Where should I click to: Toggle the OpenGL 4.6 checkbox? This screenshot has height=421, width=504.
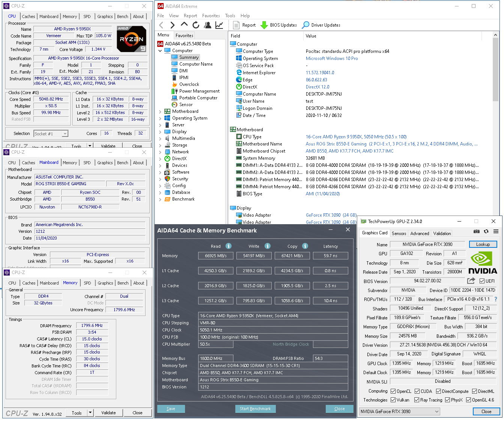469,400
